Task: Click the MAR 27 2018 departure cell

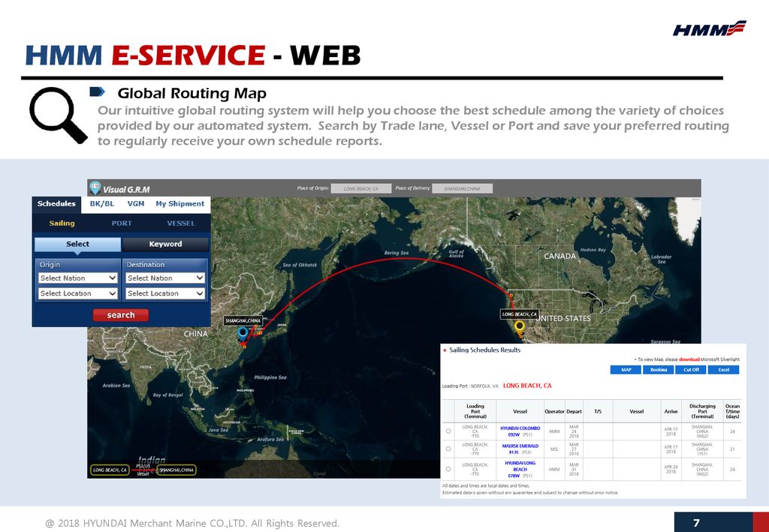Action: 574,449
